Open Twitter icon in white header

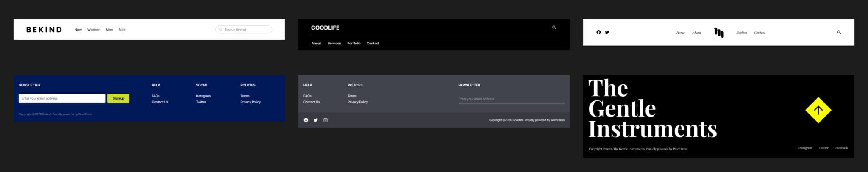(x=607, y=32)
